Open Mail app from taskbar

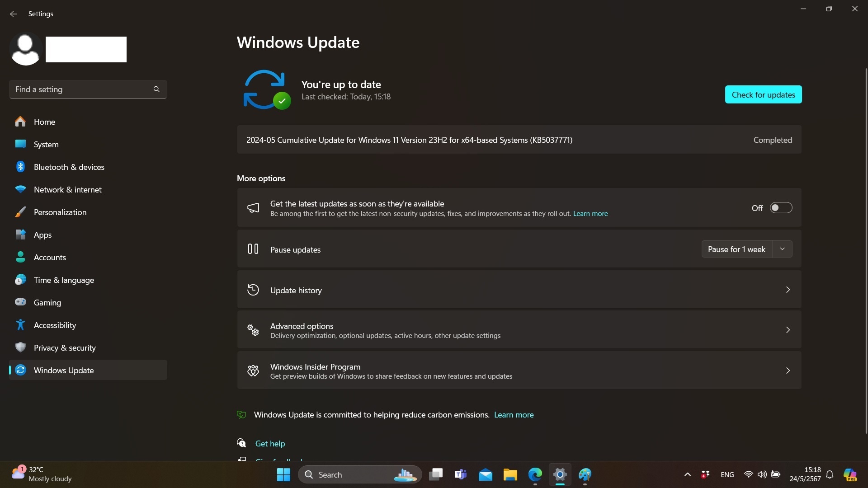[x=486, y=474]
